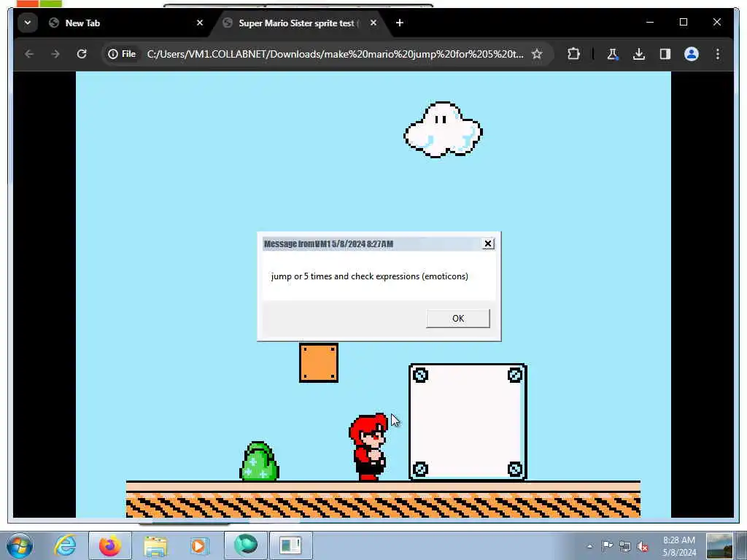
Task: Open Chrome Labs flask icon
Action: pyautogui.click(x=613, y=54)
